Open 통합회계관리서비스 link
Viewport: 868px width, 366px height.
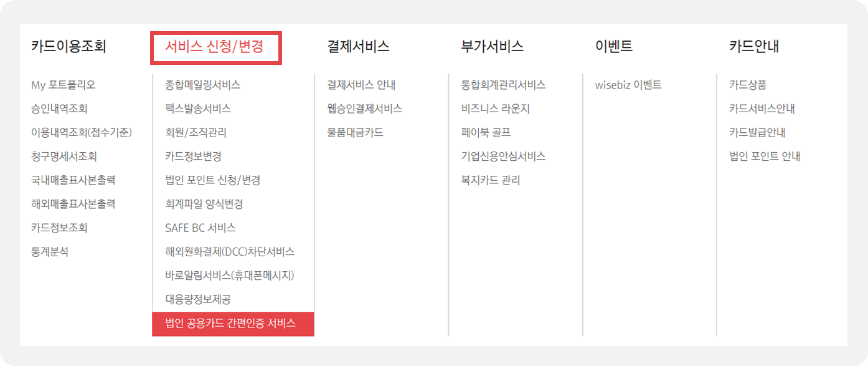(x=503, y=85)
